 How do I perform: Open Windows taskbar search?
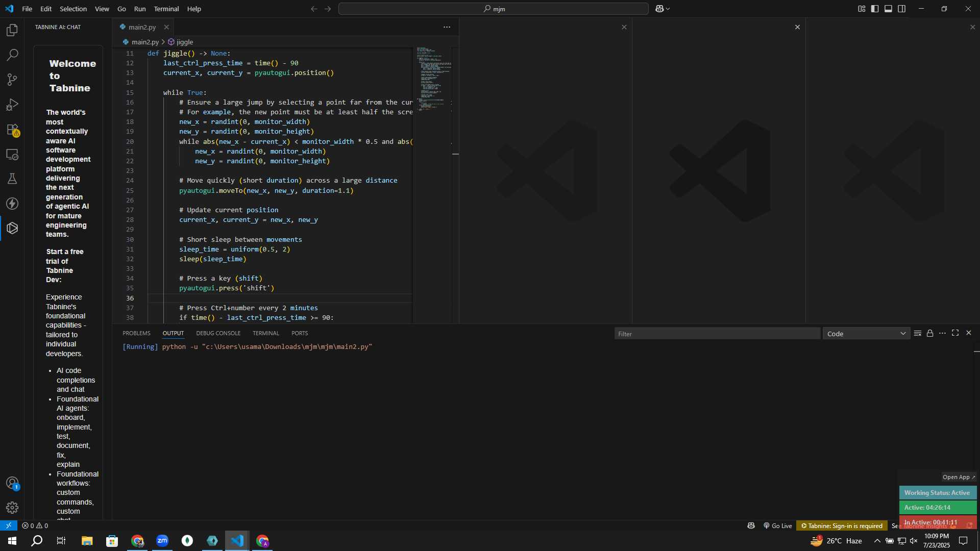coord(37,541)
